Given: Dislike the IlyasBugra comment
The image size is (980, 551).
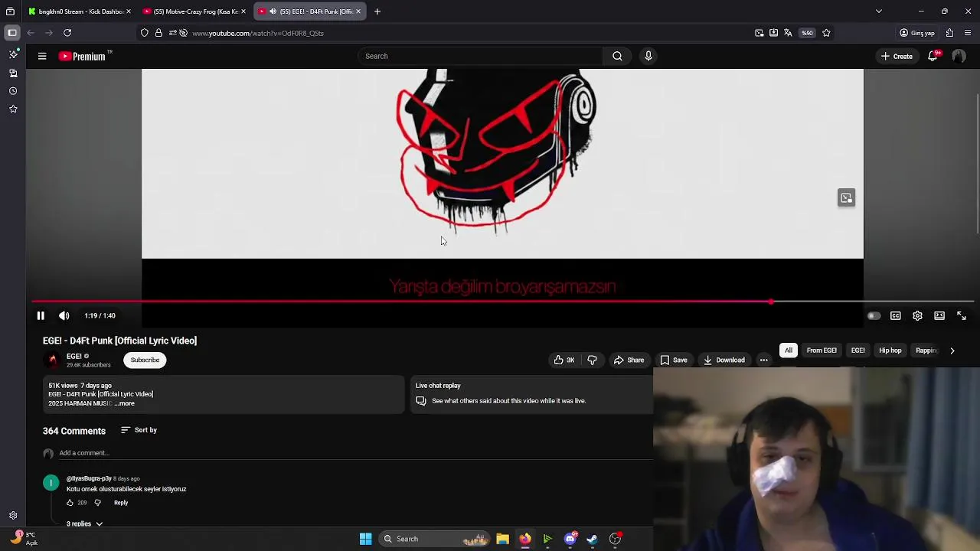Looking at the screenshot, I should click(x=97, y=503).
